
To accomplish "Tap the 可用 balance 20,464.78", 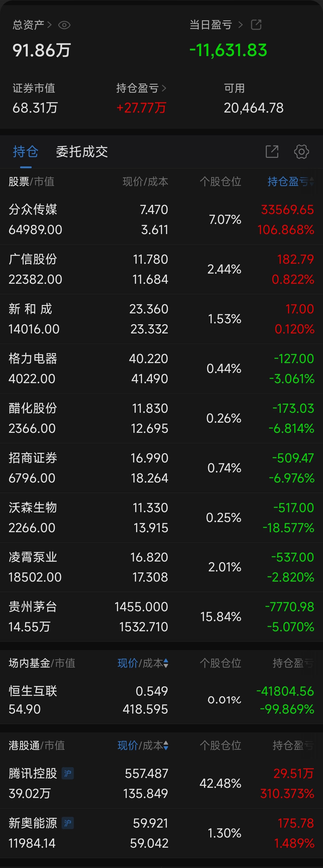I will [254, 108].
